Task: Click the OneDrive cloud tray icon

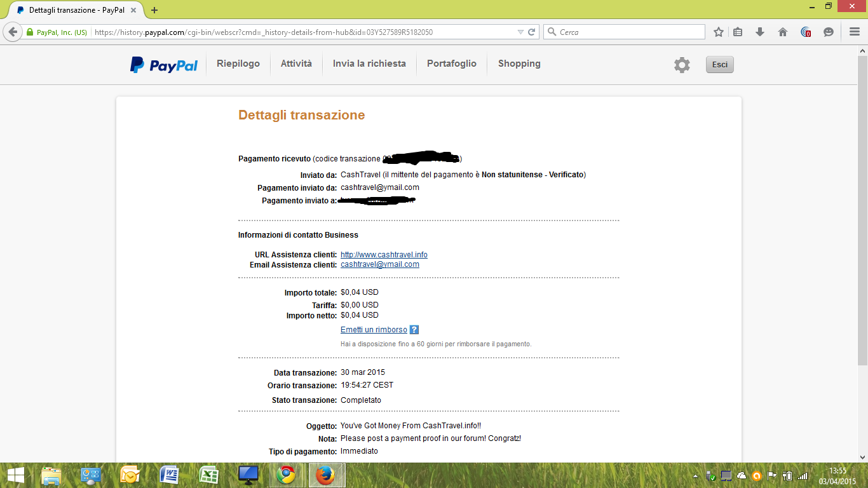Action: click(742, 475)
